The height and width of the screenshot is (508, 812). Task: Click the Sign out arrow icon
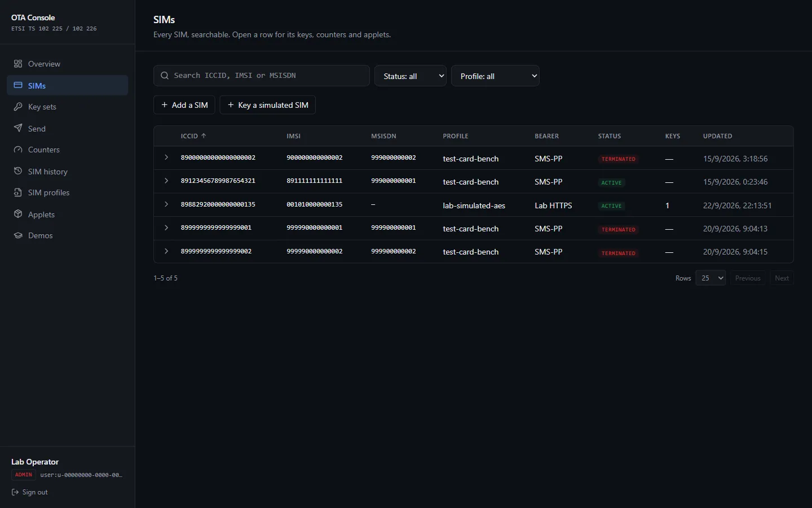coord(15,492)
